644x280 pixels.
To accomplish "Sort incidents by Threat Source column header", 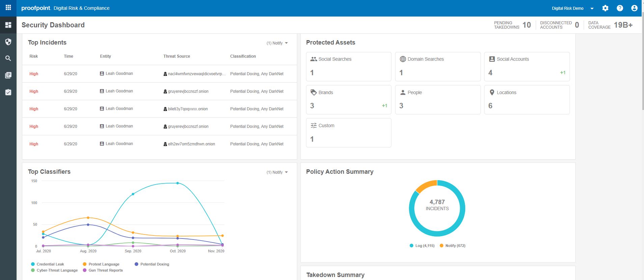I will tap(177, 56).
